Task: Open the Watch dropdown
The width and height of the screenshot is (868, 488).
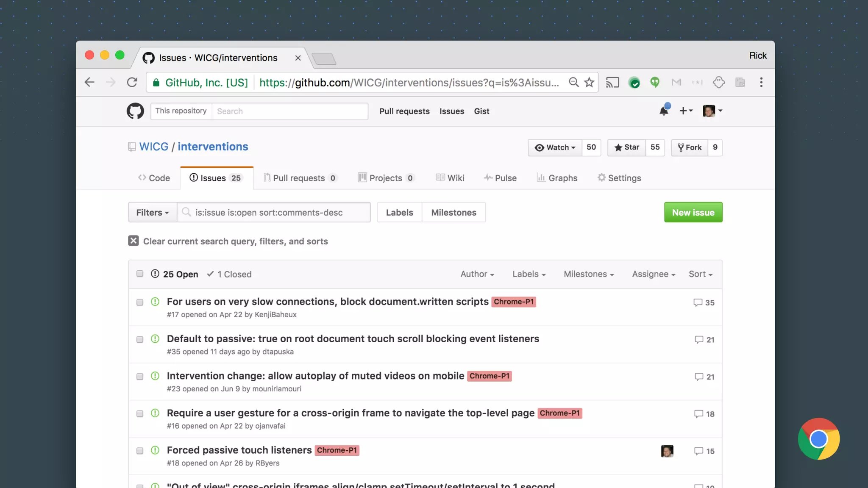Action: point(555,147)
